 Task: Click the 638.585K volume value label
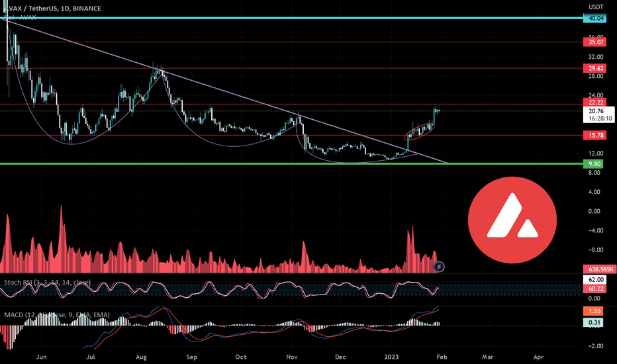[600, 269]
